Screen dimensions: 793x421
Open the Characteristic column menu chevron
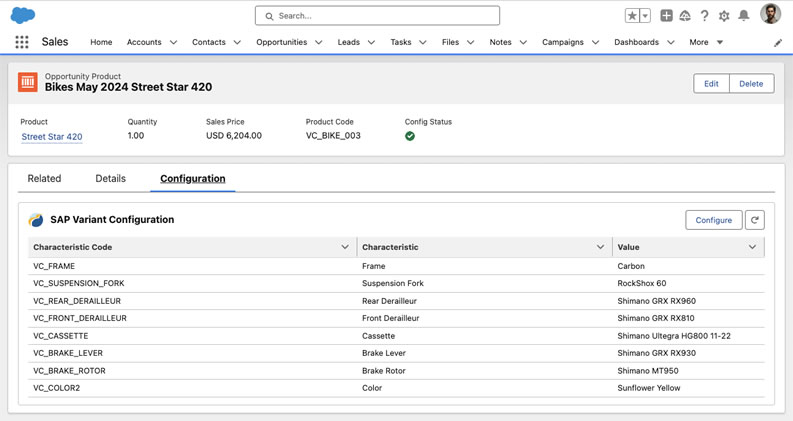pyautogui.click(x=600, y=247)
